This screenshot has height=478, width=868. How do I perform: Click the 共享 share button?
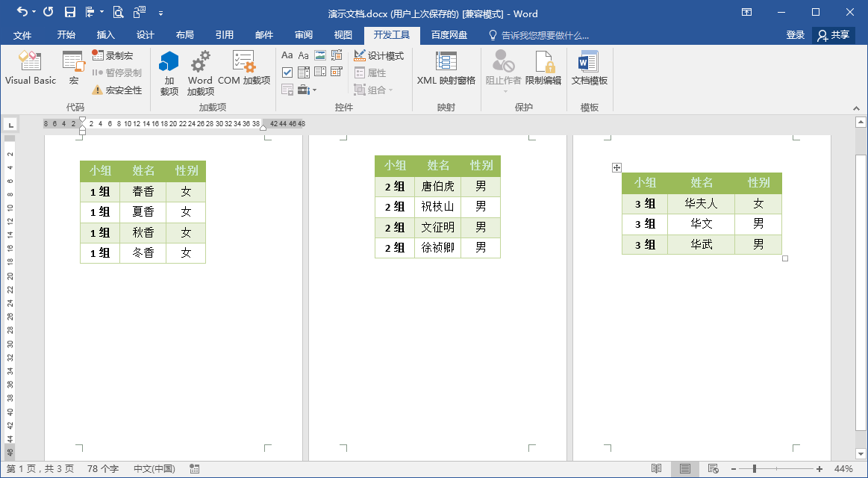coord(833,35)
